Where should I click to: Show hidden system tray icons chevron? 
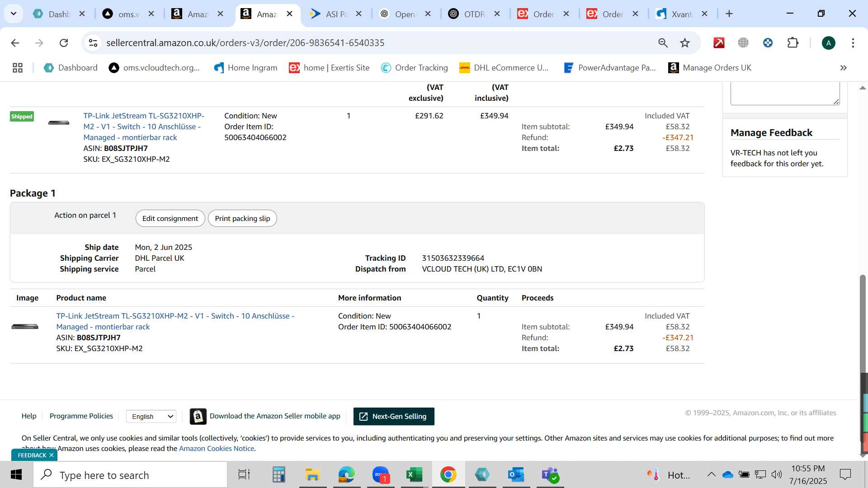(711, 474)
